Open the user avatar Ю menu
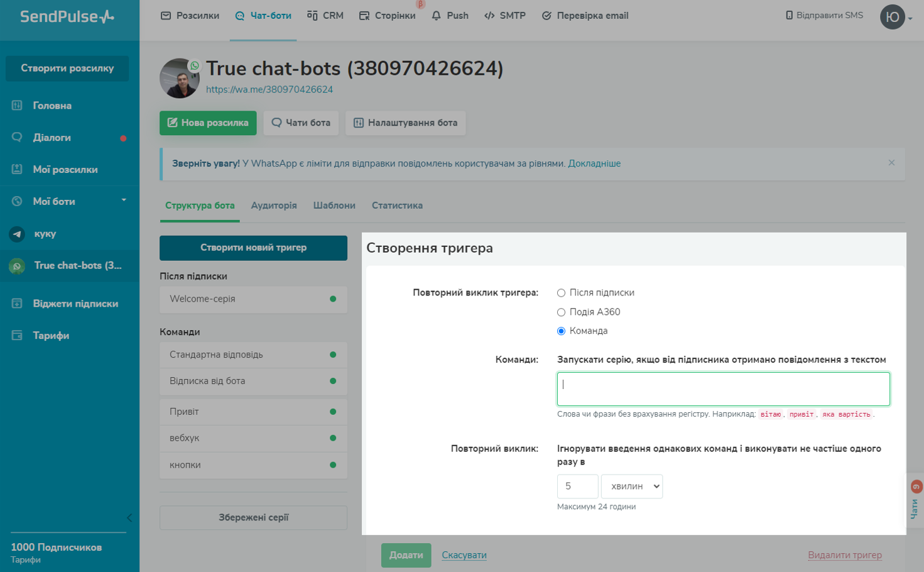This screenshot has width=924, height=572. point(892,17)
